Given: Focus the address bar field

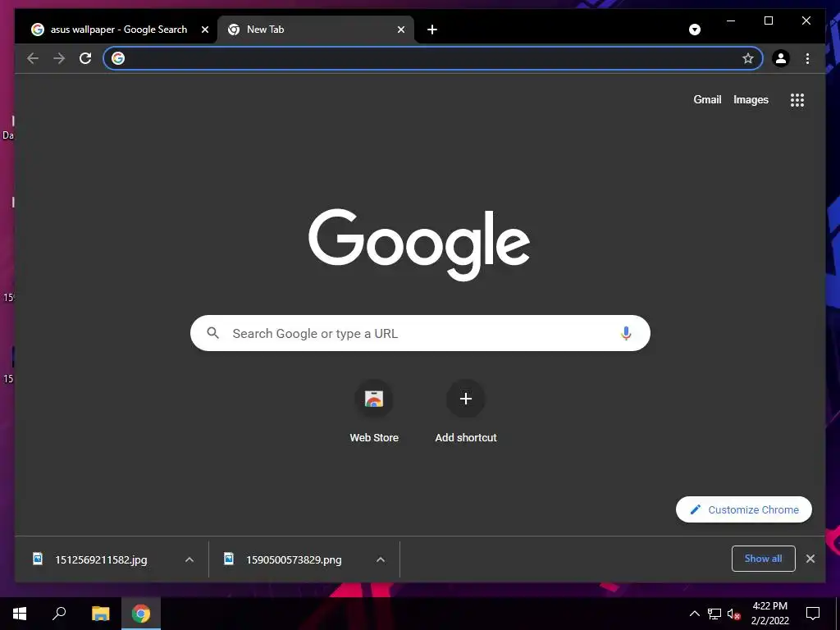Looking at the screenshot, I should (x=432, y=58).
